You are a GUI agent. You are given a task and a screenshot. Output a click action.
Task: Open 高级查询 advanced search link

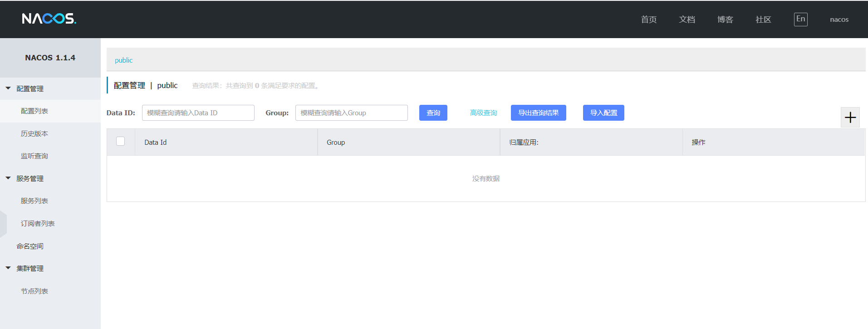[484, 113]
